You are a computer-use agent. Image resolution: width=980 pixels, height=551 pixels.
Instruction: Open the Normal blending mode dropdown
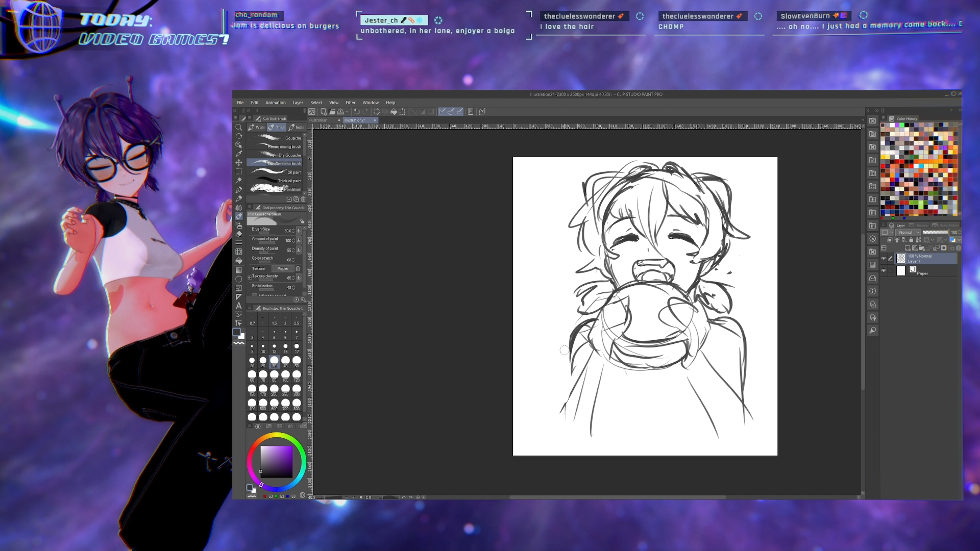point(908,232)
